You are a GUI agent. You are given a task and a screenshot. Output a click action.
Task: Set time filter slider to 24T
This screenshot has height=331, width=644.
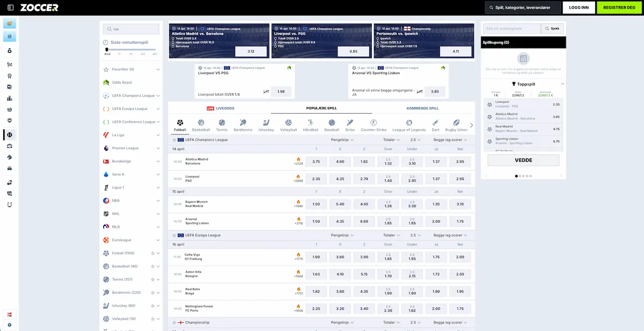pos(143,54)
